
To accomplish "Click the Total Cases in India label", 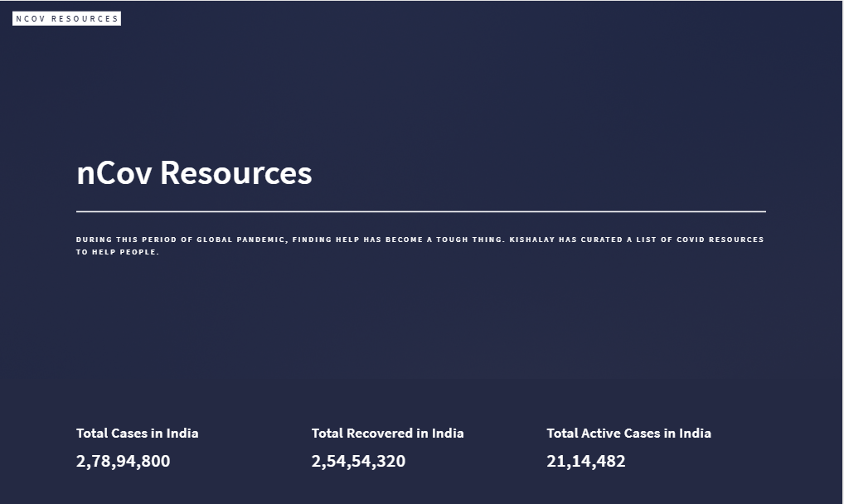I will [137, 433].
